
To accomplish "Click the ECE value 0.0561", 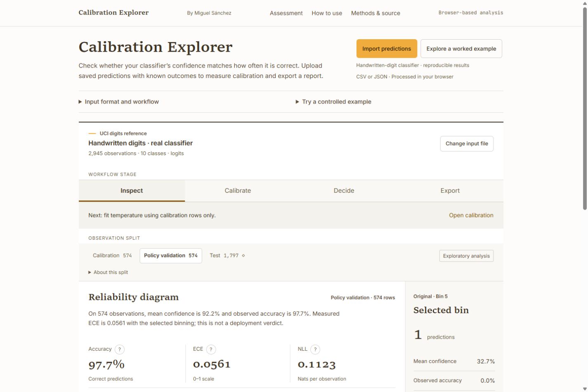I will 212,364.
